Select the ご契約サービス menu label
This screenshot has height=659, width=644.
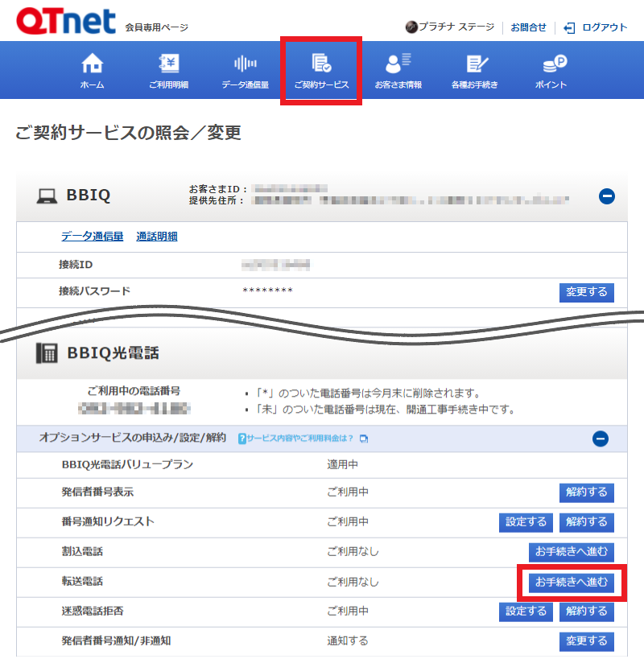click(321, 85)
